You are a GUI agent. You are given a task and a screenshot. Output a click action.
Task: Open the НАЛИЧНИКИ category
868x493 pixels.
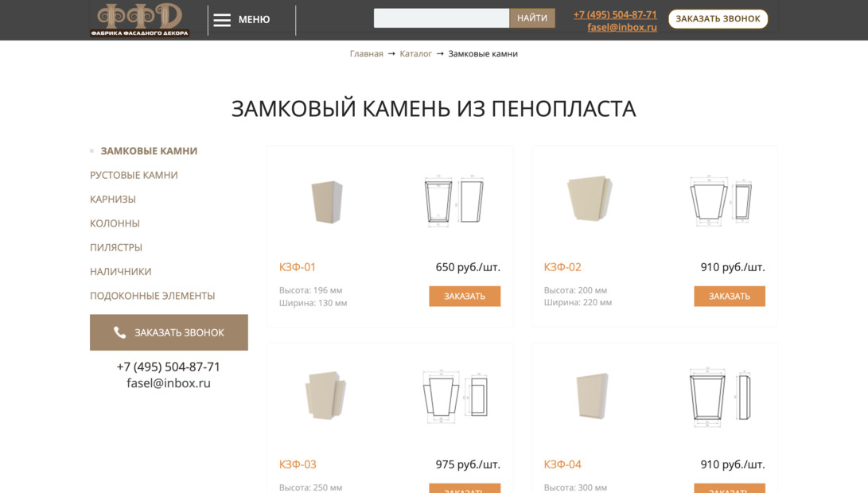(x=121, y=272)
